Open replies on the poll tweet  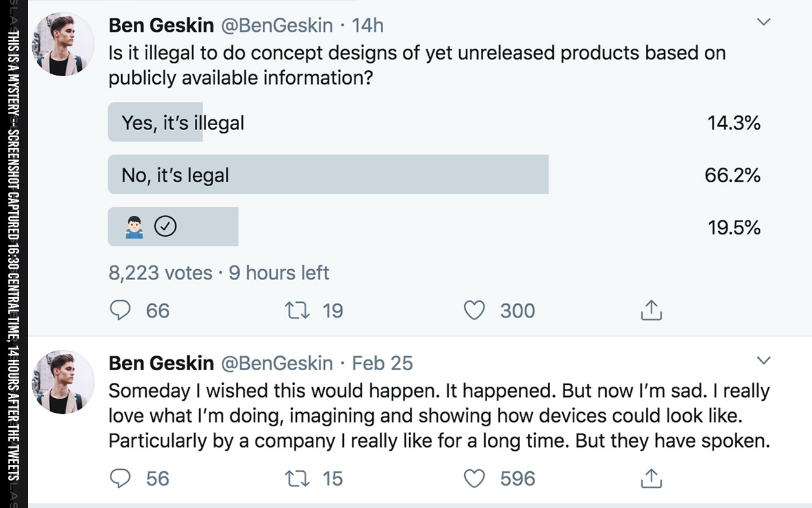tap(121, 311)
